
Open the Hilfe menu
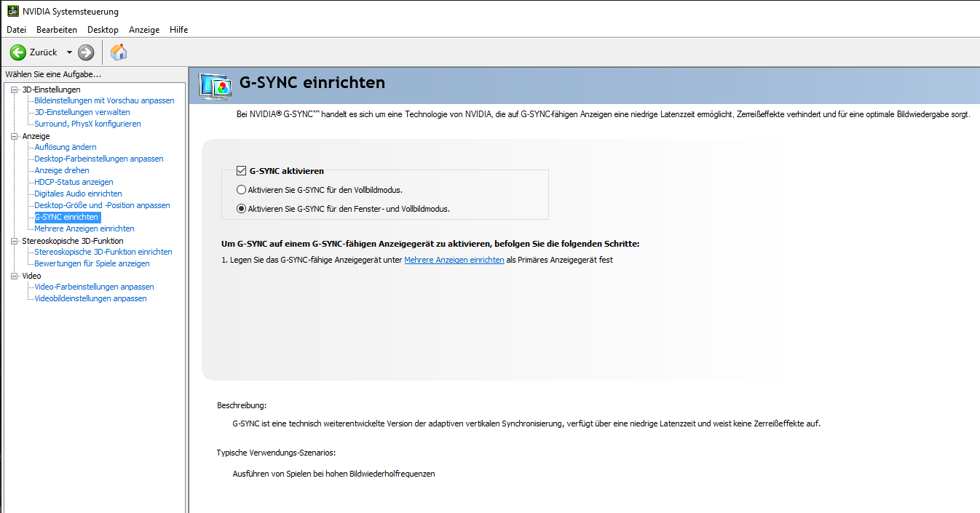(179, 30)
